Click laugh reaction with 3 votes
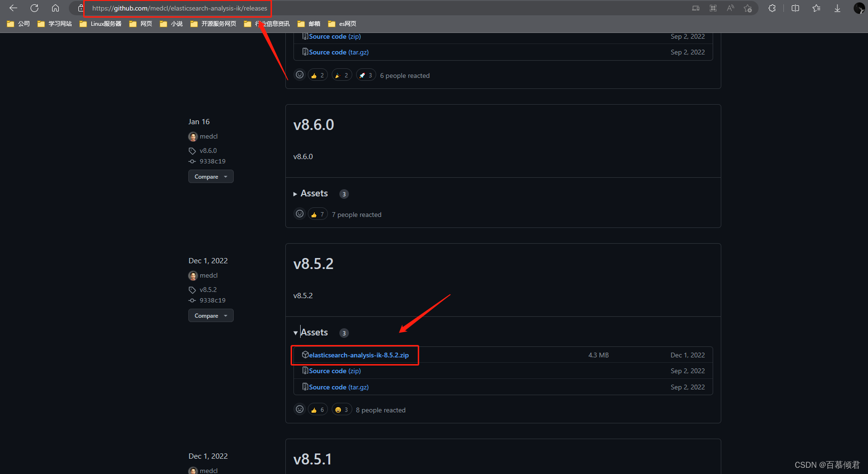Viewport: 868px width, 474px height. [342, 410]
